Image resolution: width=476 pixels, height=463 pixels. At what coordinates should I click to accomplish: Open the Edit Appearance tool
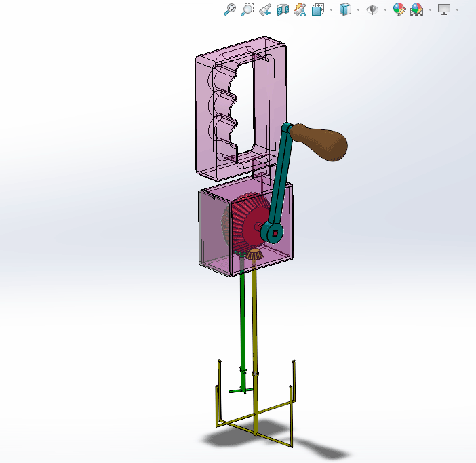pos(399,9)
